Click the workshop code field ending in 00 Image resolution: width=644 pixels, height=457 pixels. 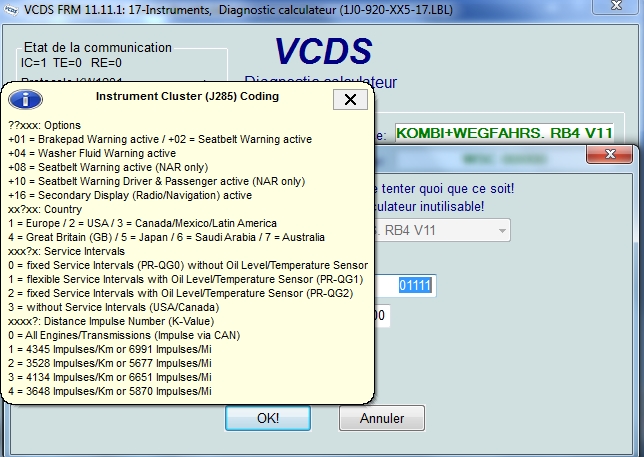382,316
